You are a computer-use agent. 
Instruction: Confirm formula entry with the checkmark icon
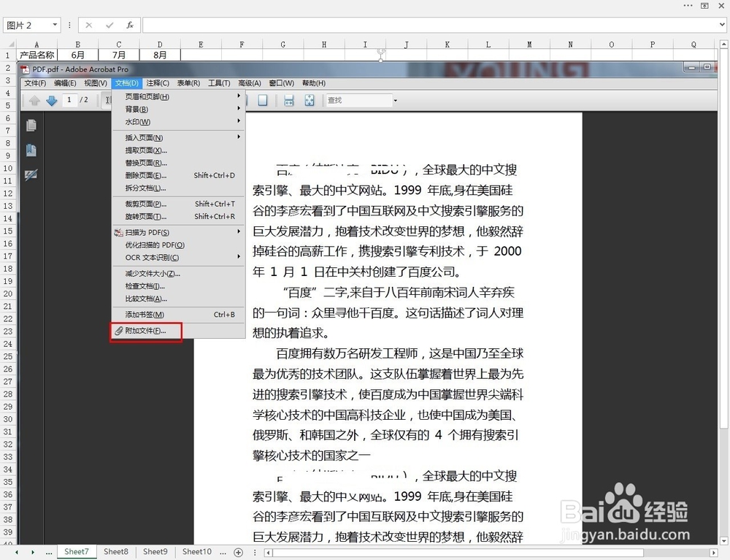(x=109, y=25)
